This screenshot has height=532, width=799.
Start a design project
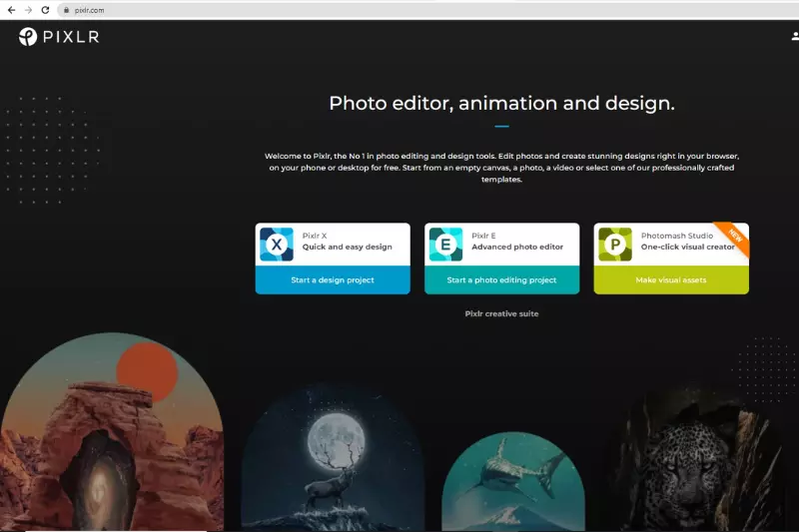coord(333,279)
